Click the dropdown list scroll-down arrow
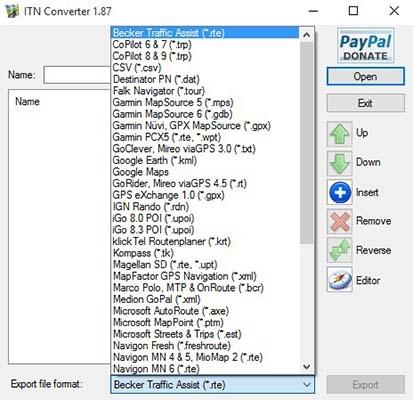This screenshot has height=400, width=413. pyautogui.click(x=307, y=367)
